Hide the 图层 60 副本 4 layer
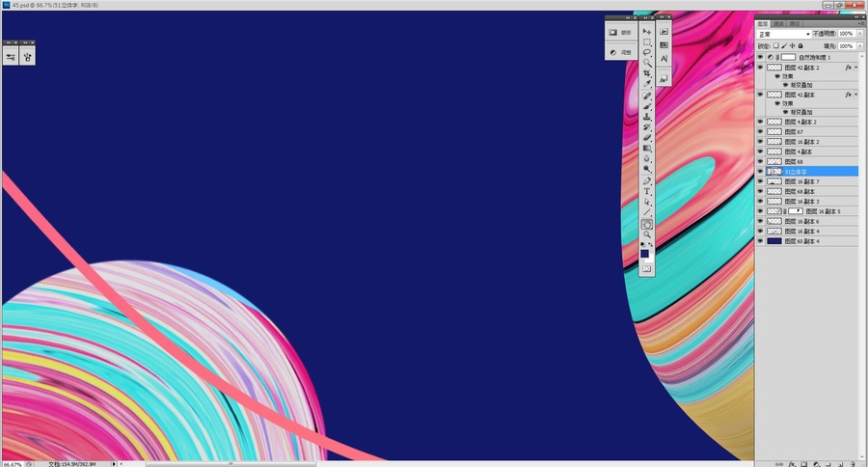 click(760, 241)
